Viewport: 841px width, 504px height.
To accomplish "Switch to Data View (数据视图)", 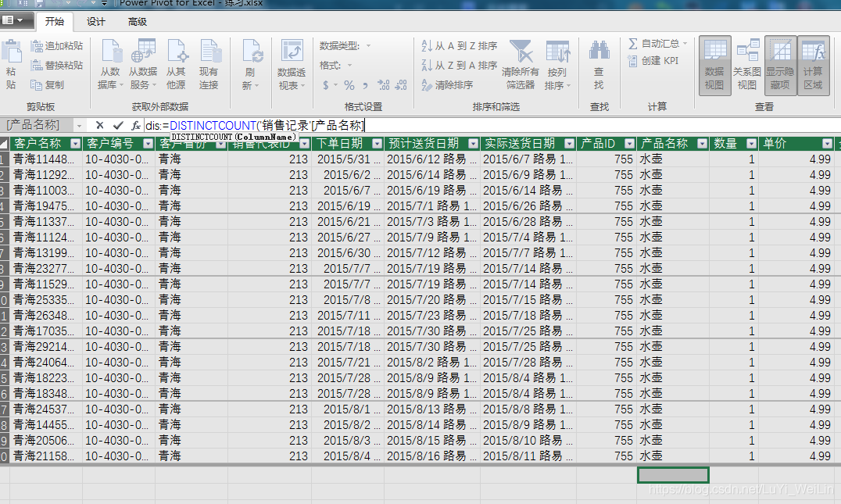I will (x=715, y=66).
